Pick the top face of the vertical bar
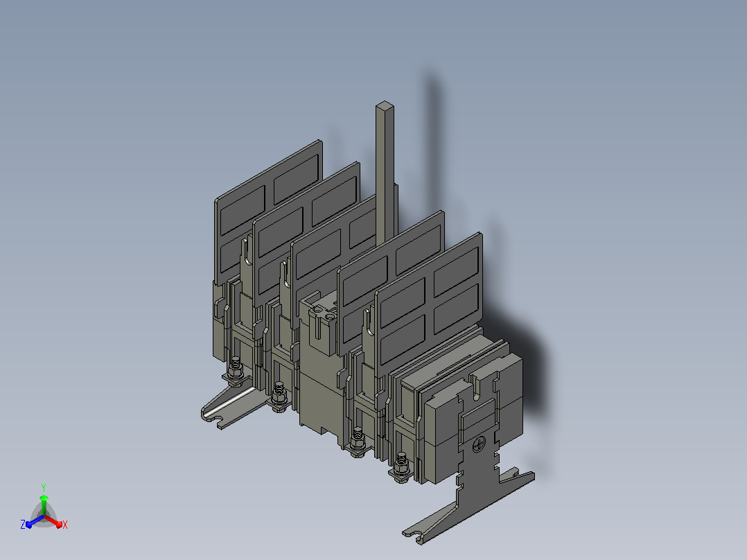The image size is (747, 560). [x=385, y=106]
